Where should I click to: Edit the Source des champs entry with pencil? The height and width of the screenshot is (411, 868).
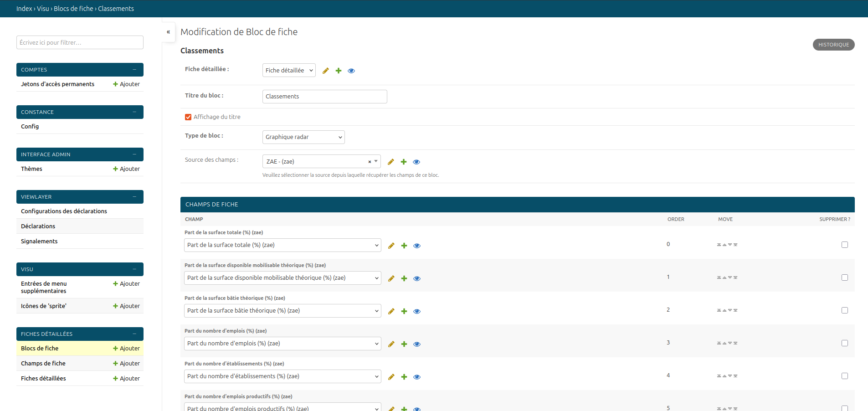[391, 162]
